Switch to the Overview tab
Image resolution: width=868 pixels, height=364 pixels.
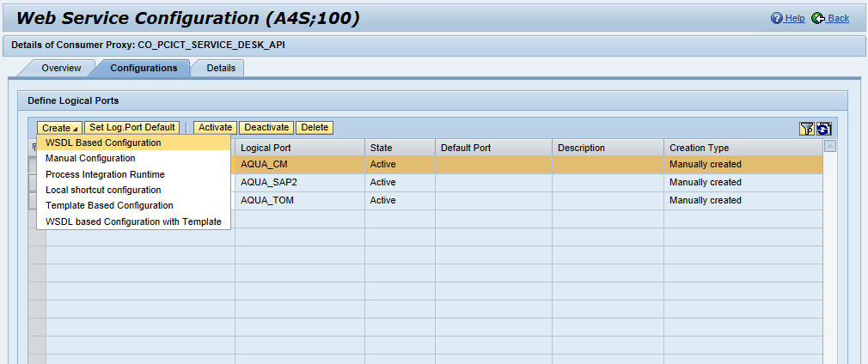(61, 68)
